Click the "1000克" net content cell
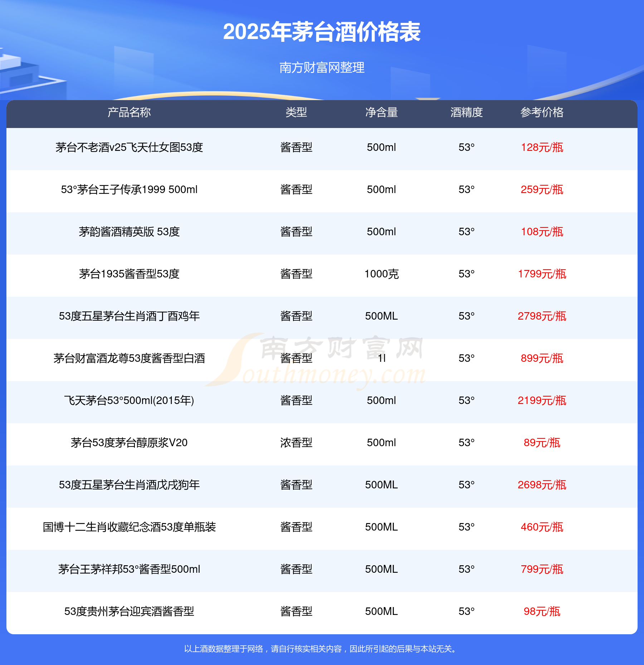This screenshot has height=665, width=644. coord(381,274)
